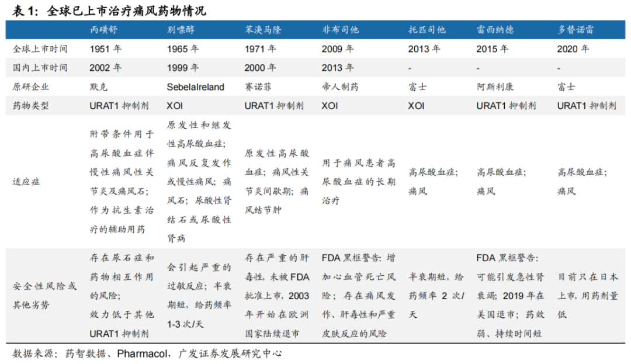Click the 非布司他 column header
Image resolution: width=631 pixels, height=364 pixels.
[340, 30]
